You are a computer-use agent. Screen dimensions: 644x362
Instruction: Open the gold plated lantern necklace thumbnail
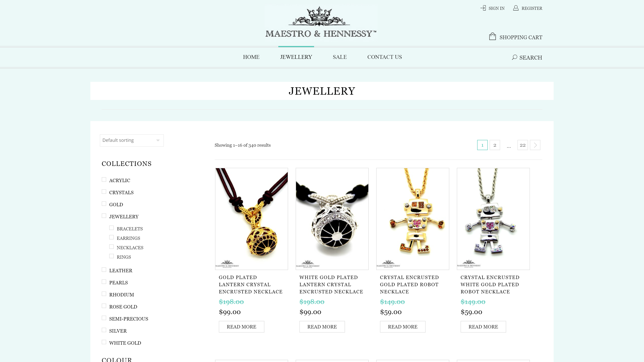tap(252, 219)
